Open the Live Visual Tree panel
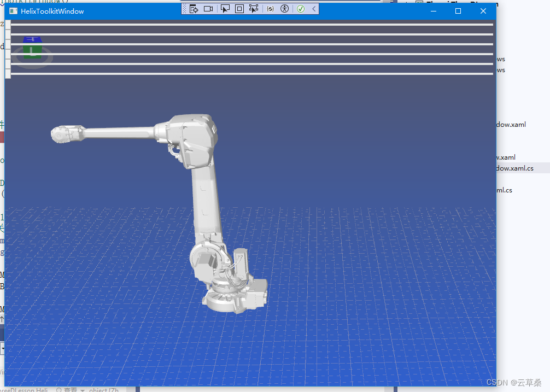 [x=194, y=9]
